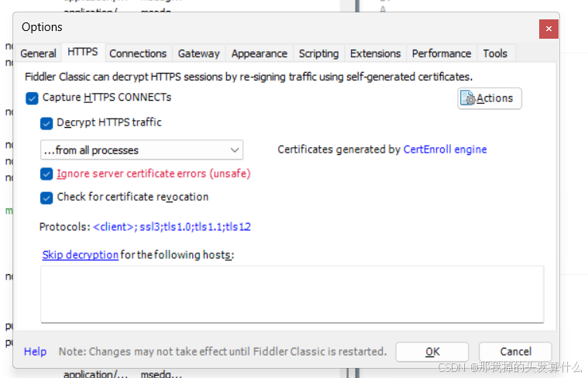Click the protocols list link
Screen dimensions: 588x378
(172, 227)
